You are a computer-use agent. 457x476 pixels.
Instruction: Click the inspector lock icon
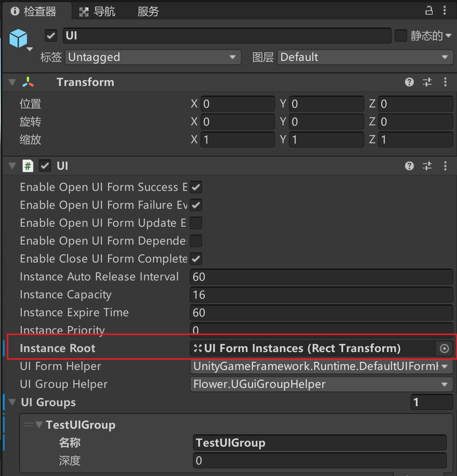click(x=429, y=11)
